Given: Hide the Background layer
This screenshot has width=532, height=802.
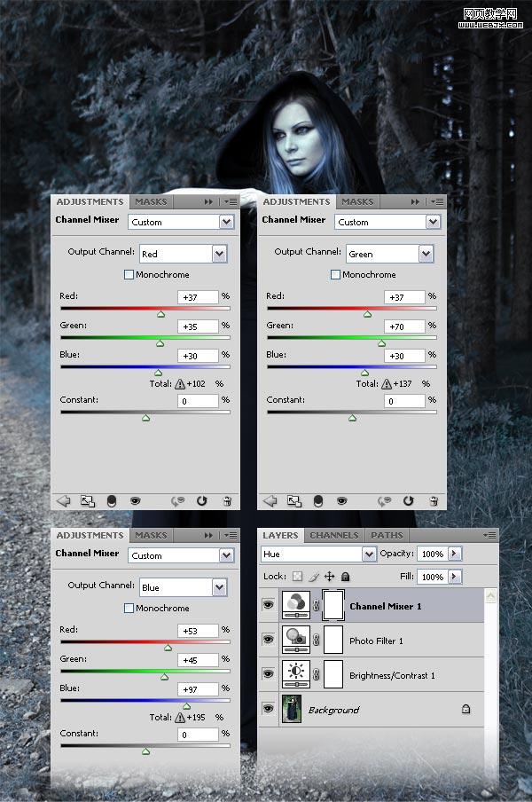Looking at the screenshot, I should pos(269,708).
